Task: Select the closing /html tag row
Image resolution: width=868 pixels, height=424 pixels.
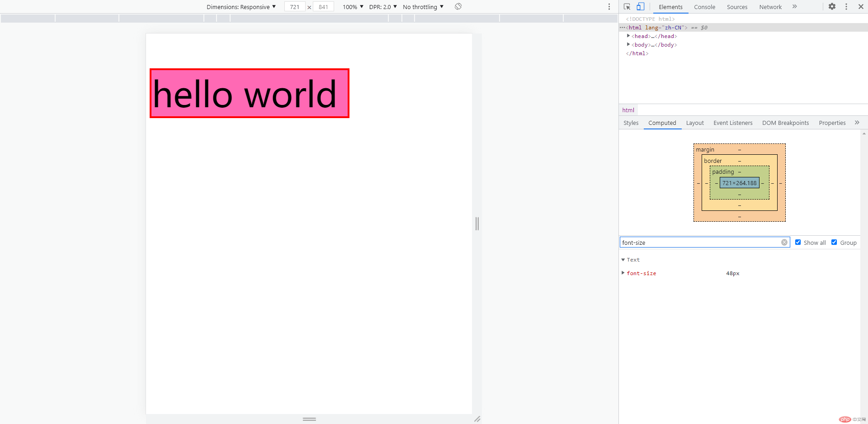Action: [x=743, y=53]
